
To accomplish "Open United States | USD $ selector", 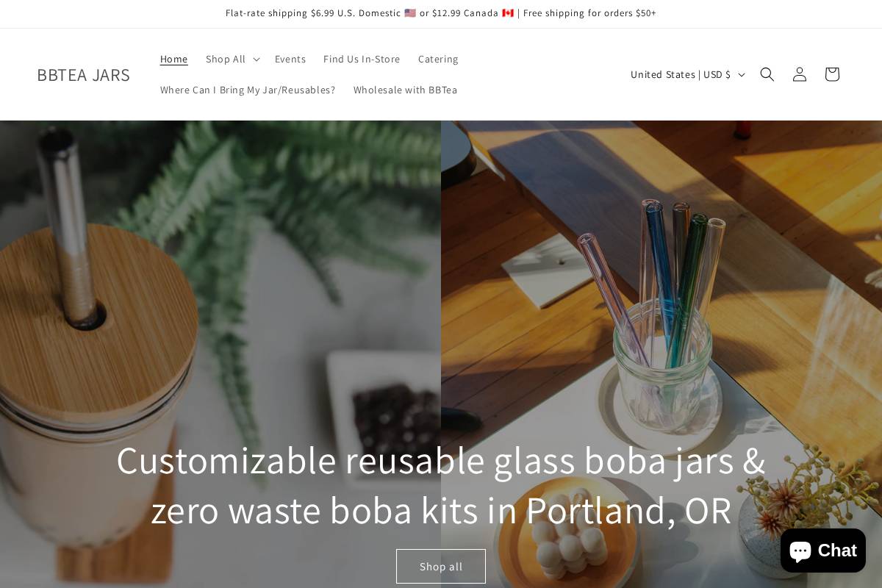I will tap(688, 74).
